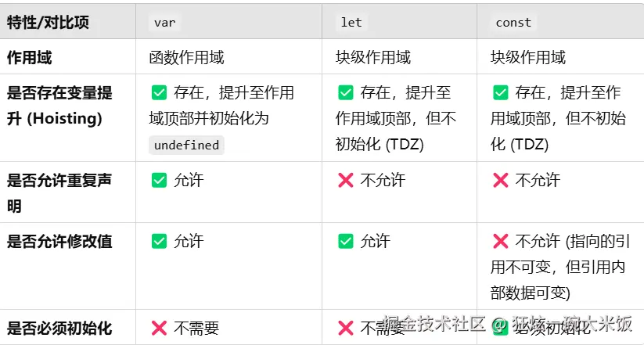Image resolution: width=644 pixels, height=345 pixels.
Task: Click checkmark beside 允许 in var 重复声明 row
Action: coord(159,181)
